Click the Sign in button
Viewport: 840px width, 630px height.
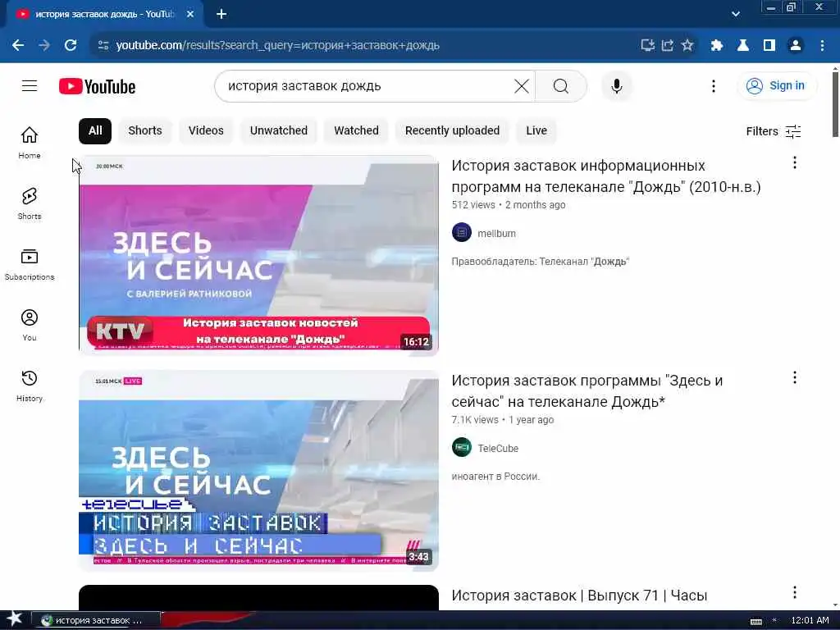point(777,85)
